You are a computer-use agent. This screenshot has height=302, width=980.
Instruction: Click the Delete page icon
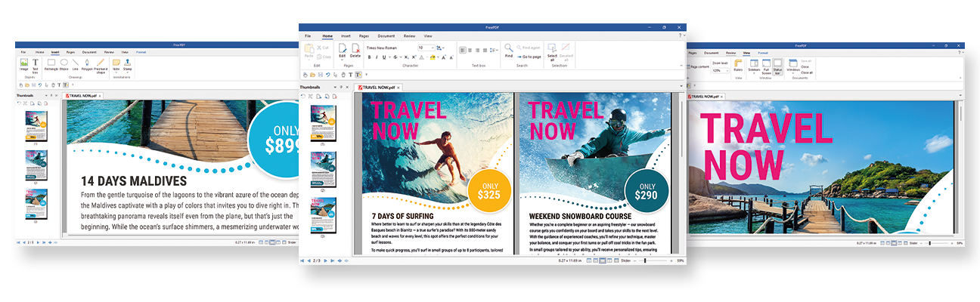(x=355, y=51)
